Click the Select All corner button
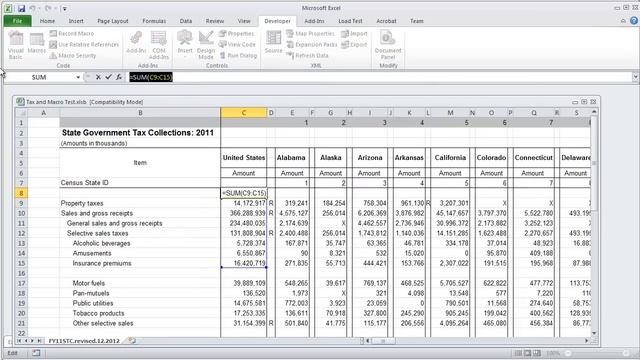Image resolution: width=640 pixels, height=360 pixels. [x=21, y=113]
